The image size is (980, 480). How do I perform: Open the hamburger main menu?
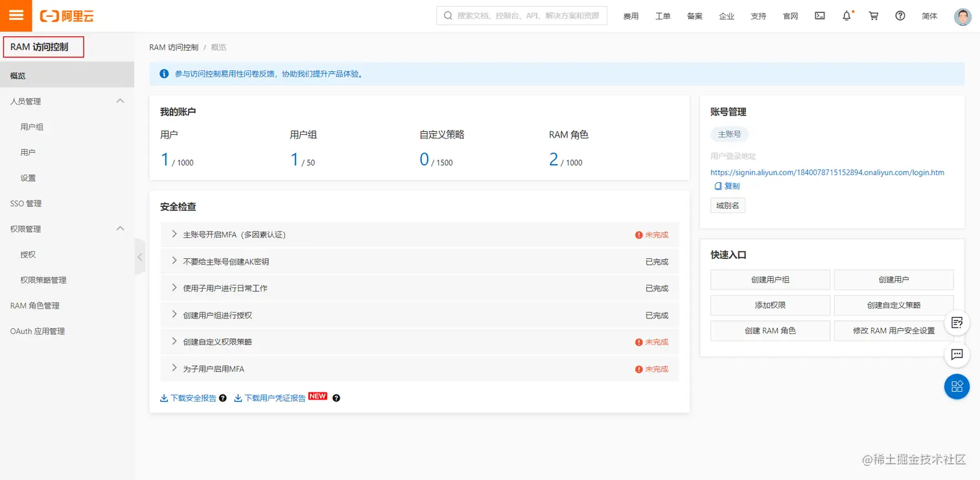tap(16, 16)
